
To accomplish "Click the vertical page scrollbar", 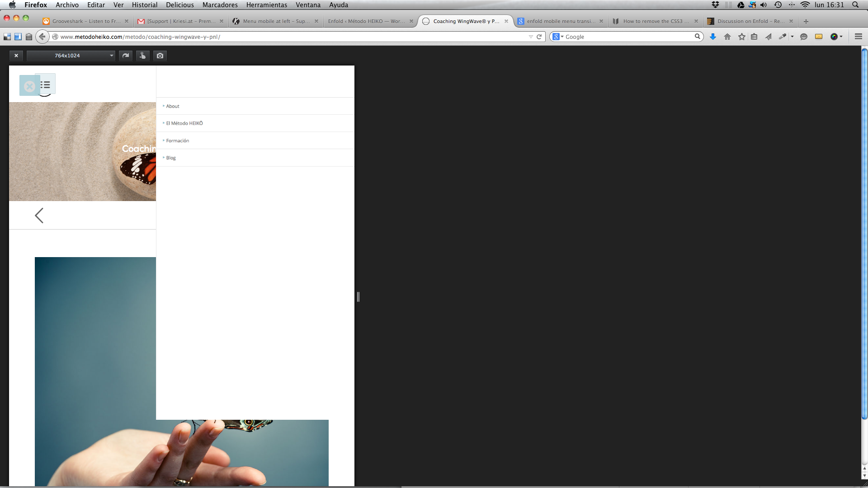I will (x=864, y=235).
